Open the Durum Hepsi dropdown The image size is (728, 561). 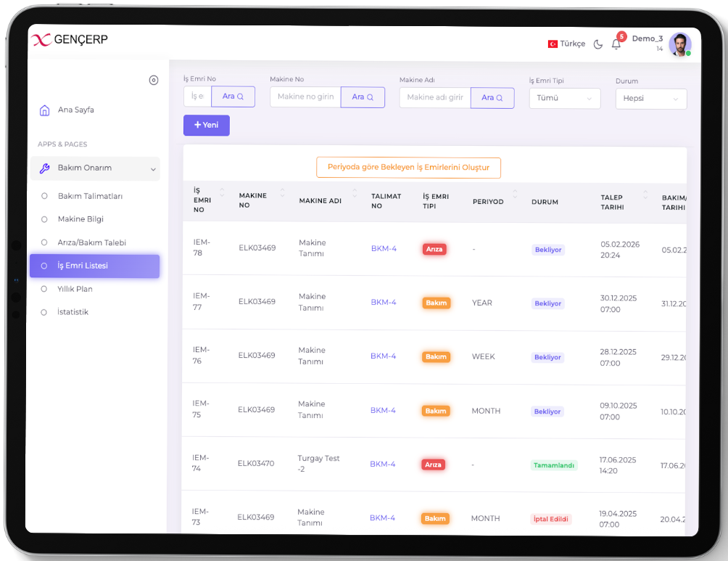coord(650,99)
